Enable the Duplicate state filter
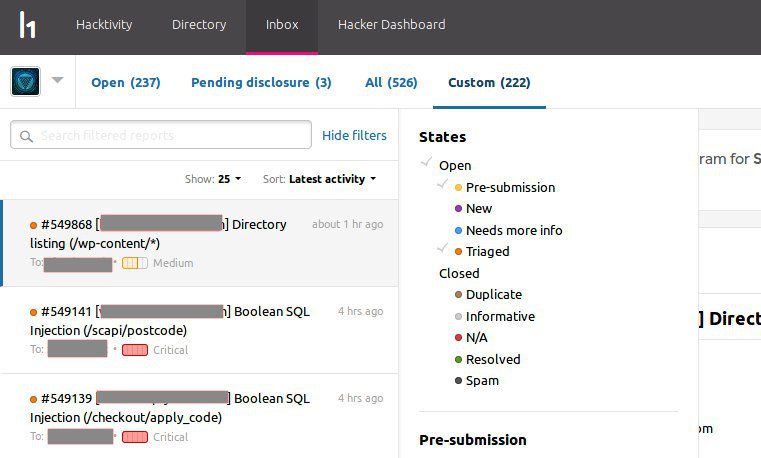 494,294
